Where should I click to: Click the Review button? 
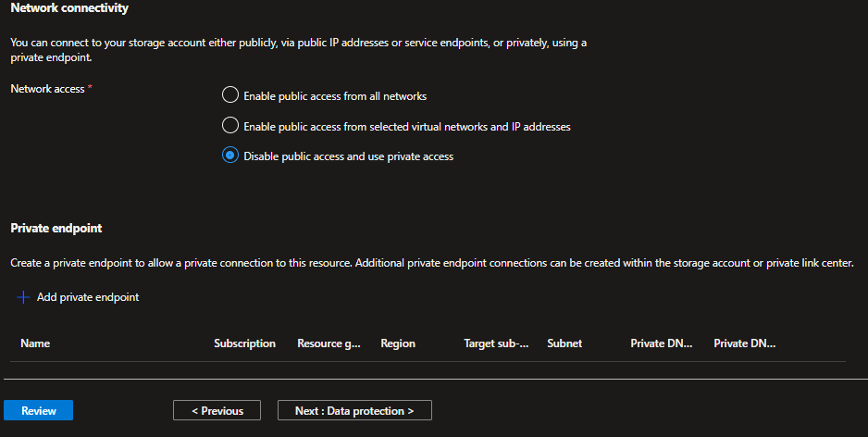pyautogui.click(x=39, y=410)
